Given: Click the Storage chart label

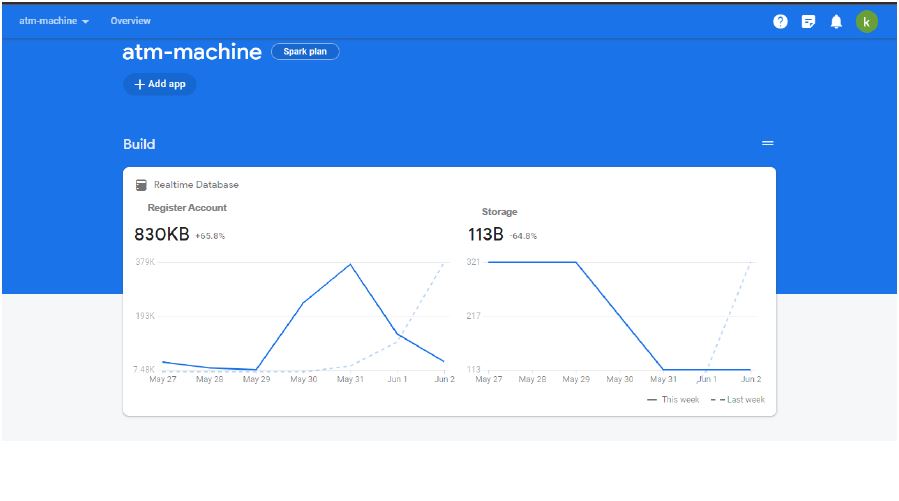Looking at the screenshot, I should click(x=499, y=212).
